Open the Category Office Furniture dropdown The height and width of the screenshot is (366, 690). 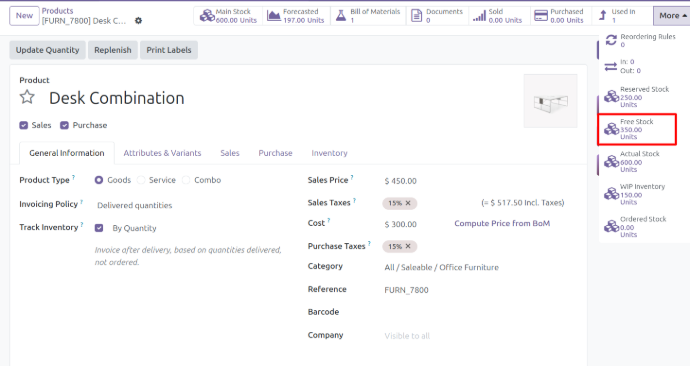tap(441, 267)
